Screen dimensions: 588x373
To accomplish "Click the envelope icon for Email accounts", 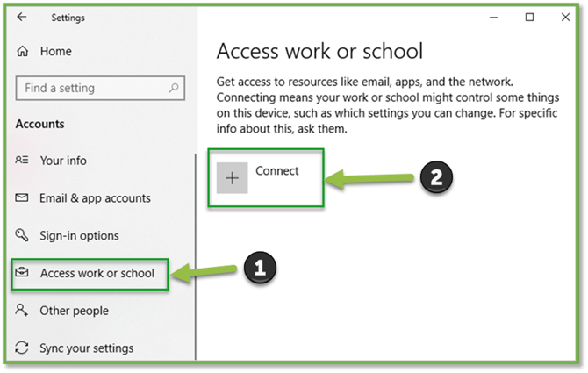I will pos(23,198).
